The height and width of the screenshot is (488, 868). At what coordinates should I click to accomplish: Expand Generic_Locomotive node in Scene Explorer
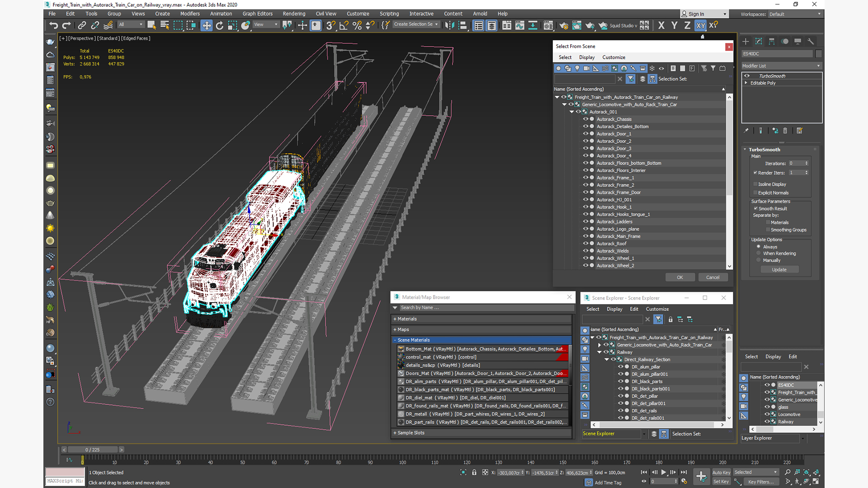[600, 345]
